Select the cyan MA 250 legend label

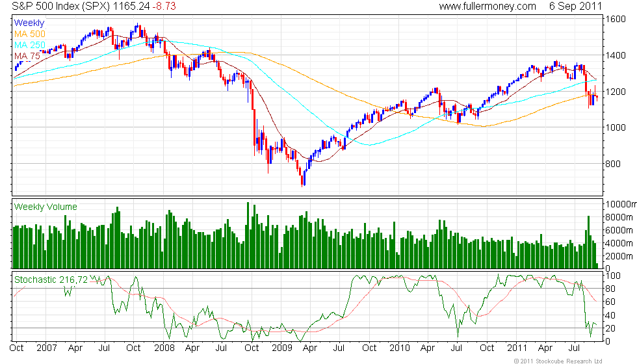(30, 45)
